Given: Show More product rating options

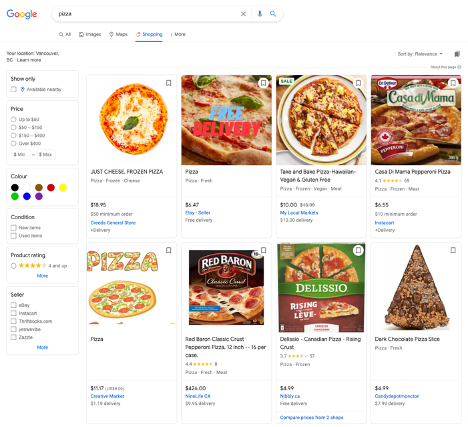Looking at the screenshot, I should pos(42,276).
